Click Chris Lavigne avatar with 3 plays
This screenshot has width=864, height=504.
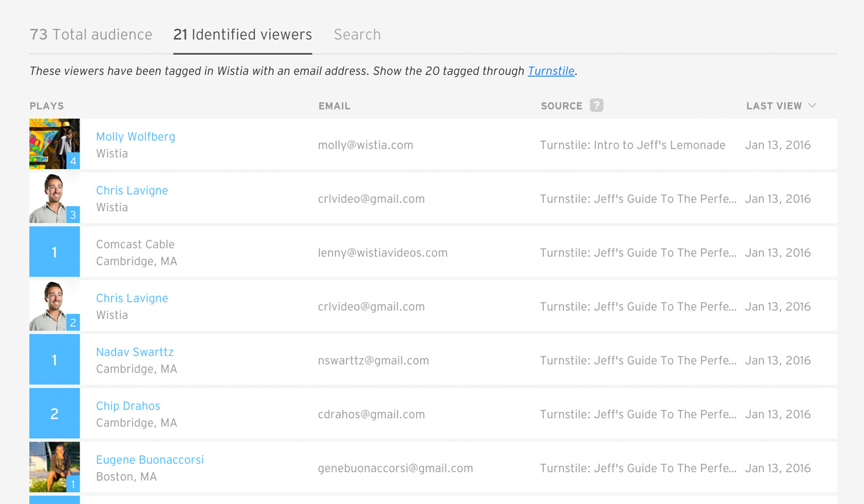click(54, 198)
